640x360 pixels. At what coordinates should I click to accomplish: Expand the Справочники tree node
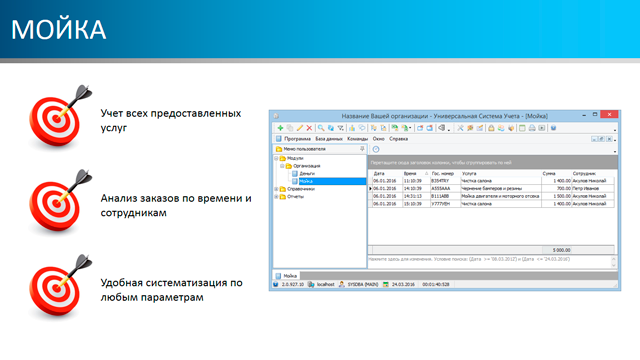[x=276, y=189]
